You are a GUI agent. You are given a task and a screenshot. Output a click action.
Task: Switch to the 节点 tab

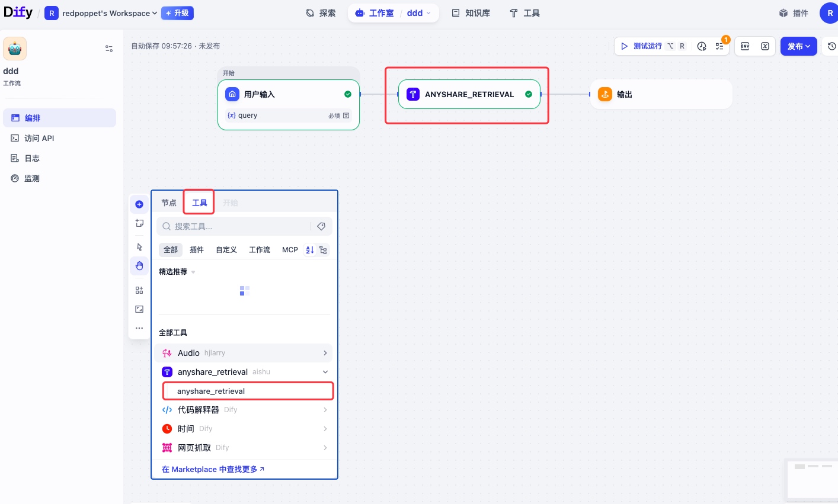coord(169,203)
